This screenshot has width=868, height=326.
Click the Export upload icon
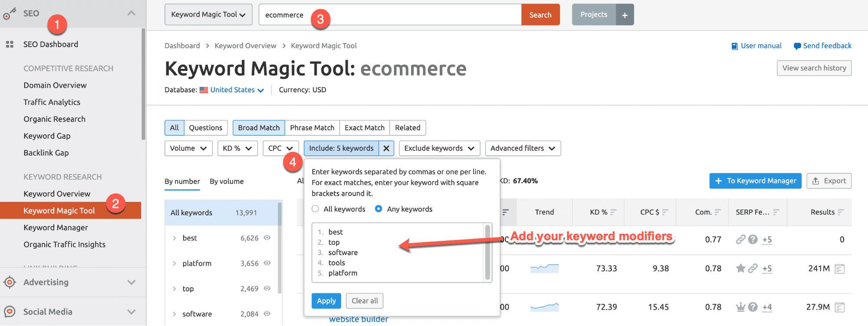coord(815,181)
